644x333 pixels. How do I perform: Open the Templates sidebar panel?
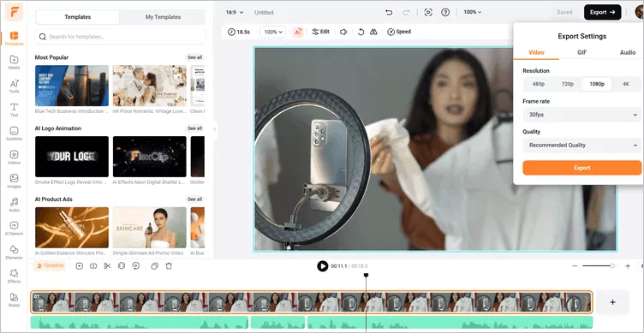click(14, 38)
